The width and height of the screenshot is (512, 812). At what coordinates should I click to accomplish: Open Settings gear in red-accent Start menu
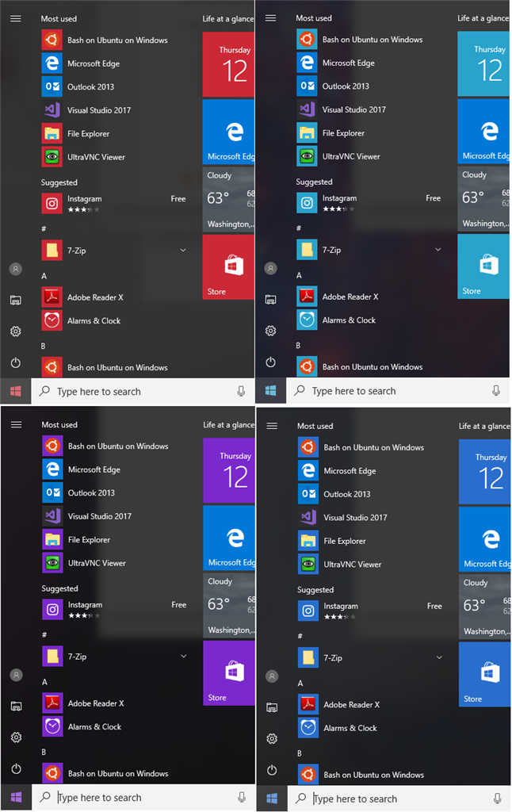click(16, 331)
